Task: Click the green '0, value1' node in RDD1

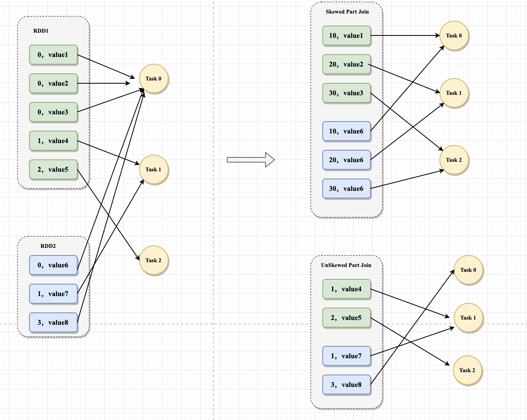Action: pyautogui.click(x=53, y=55)
